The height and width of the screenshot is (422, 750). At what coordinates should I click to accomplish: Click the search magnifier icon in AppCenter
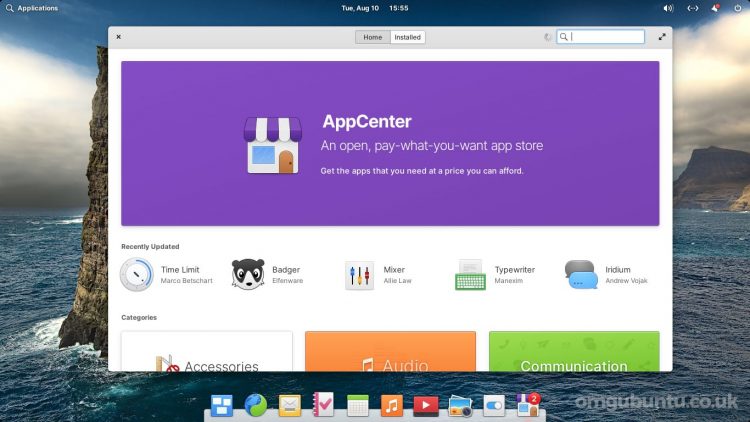(x=564, y=37)
